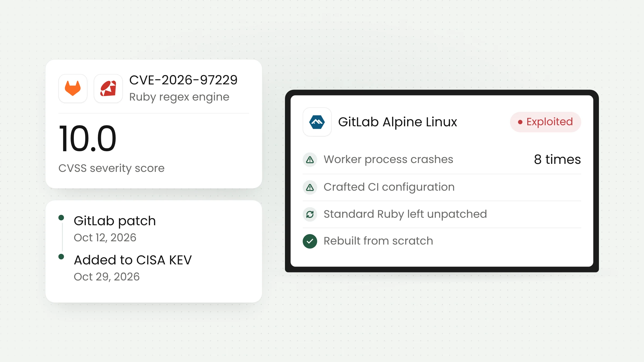
Task: Click the GitLab Alpine Linux title
Action: (x=397, y=122)
